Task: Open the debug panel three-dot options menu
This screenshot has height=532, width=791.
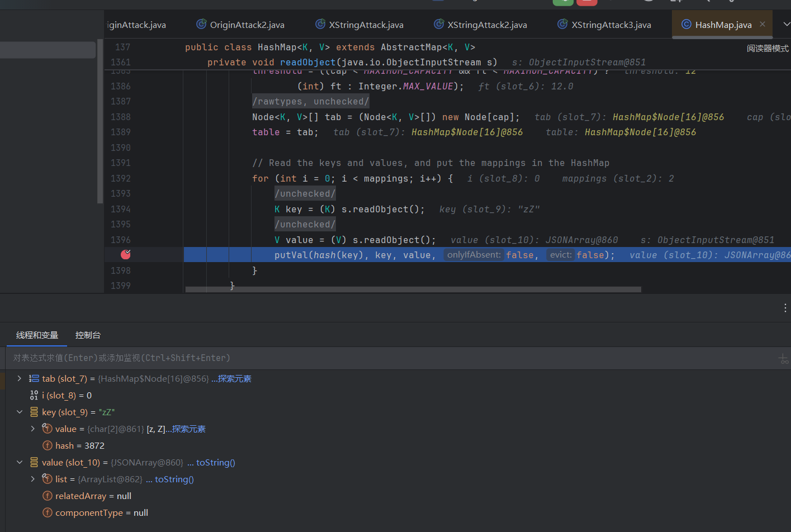Action: 785,308
